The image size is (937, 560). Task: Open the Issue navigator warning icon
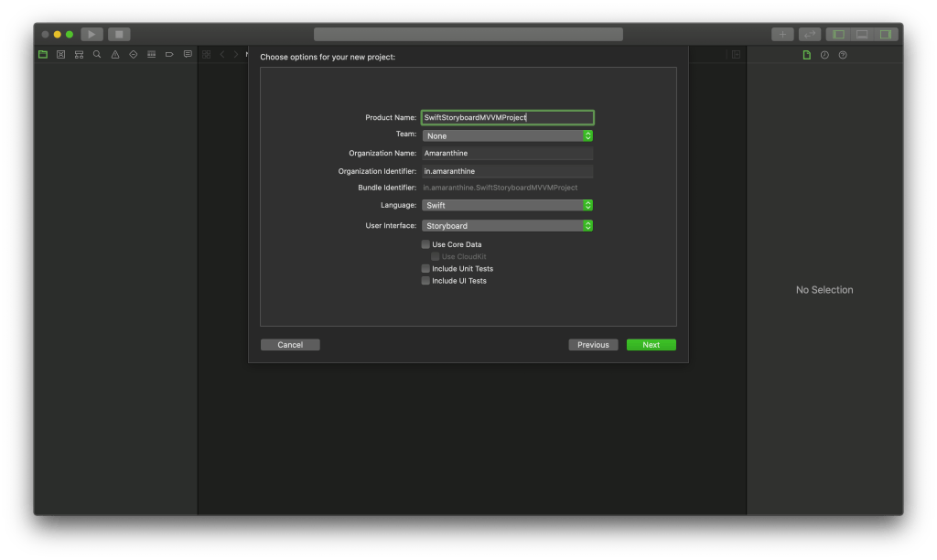(115, 55)
